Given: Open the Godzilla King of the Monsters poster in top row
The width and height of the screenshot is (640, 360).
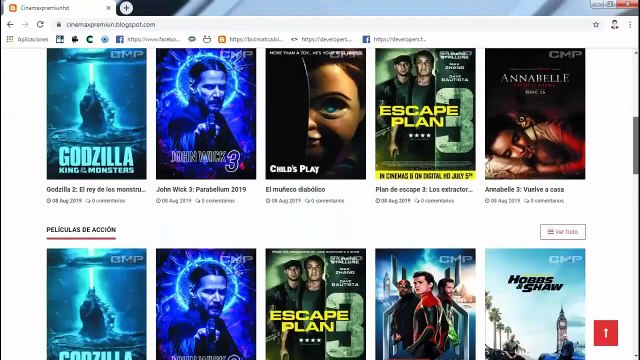Looking at the screenshot, I should coord(96,114).
